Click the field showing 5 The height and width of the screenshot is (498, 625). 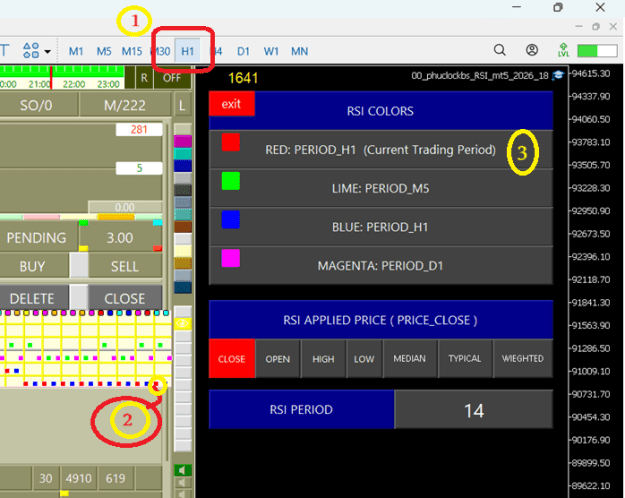pos(139,168)
